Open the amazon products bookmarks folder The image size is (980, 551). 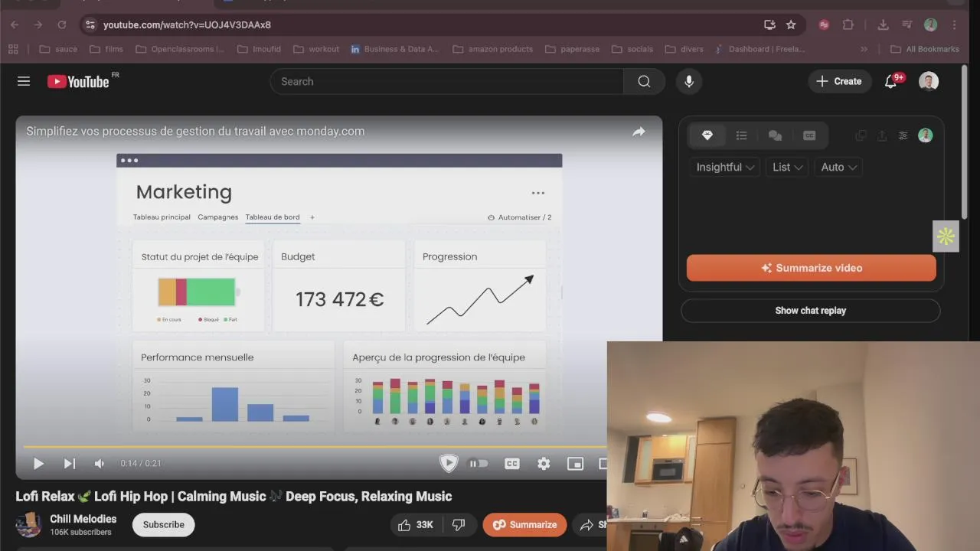click(x=493, y=49)
